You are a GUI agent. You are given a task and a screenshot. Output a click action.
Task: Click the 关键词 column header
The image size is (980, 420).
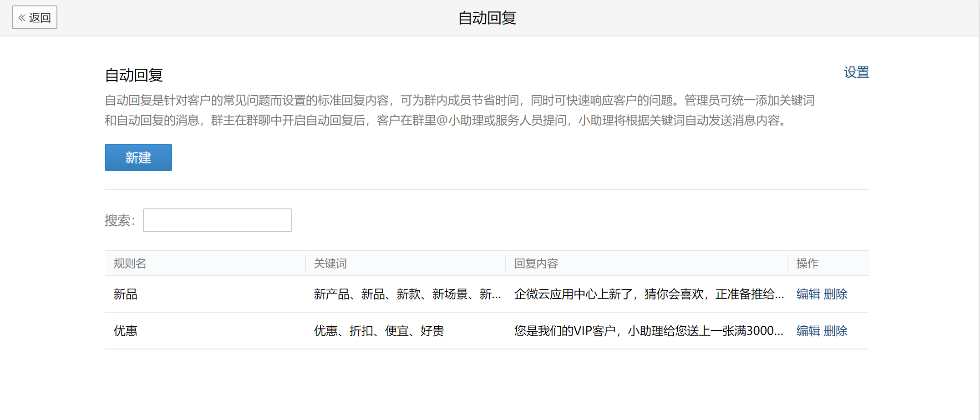pos(330,263)
